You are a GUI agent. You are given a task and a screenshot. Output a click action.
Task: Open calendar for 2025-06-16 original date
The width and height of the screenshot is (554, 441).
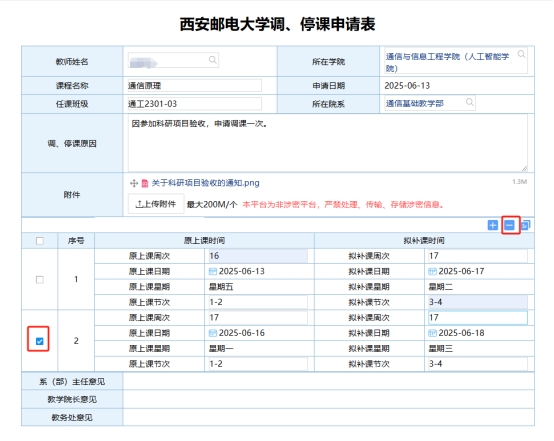213,333
